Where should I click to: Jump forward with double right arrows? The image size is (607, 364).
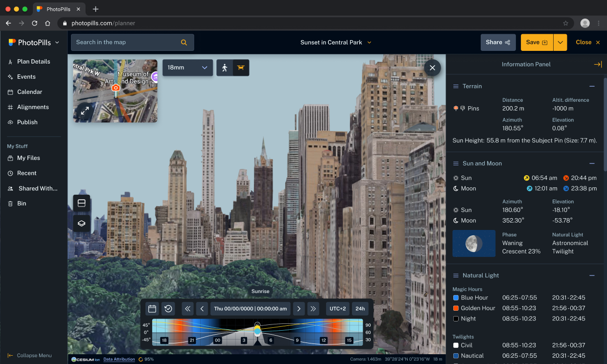(x=313, y=309)
